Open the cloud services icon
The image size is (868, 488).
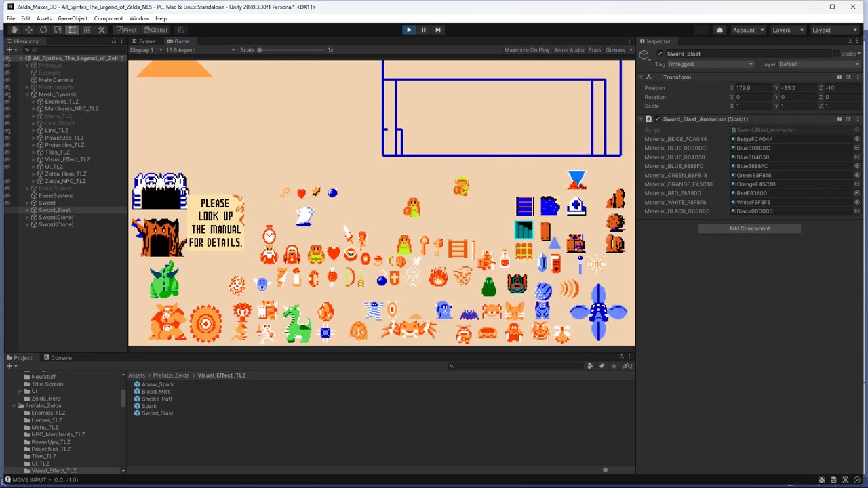coord(719,30)
